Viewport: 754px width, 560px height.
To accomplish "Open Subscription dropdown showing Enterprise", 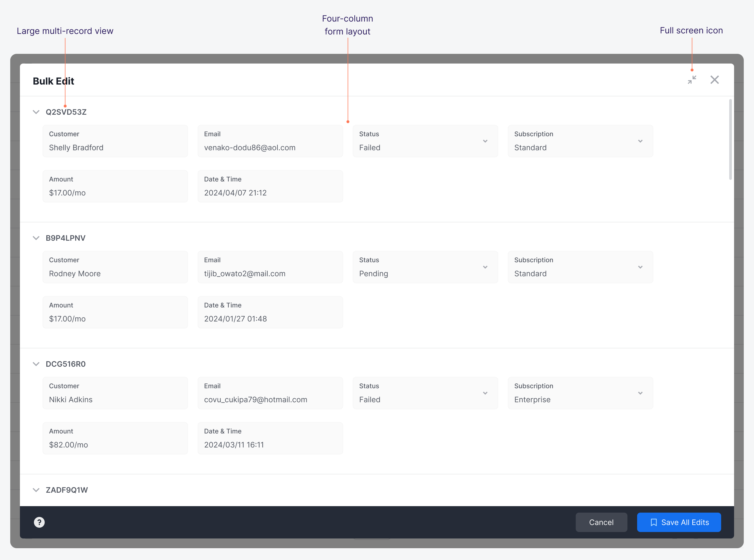I will point(580,393).
